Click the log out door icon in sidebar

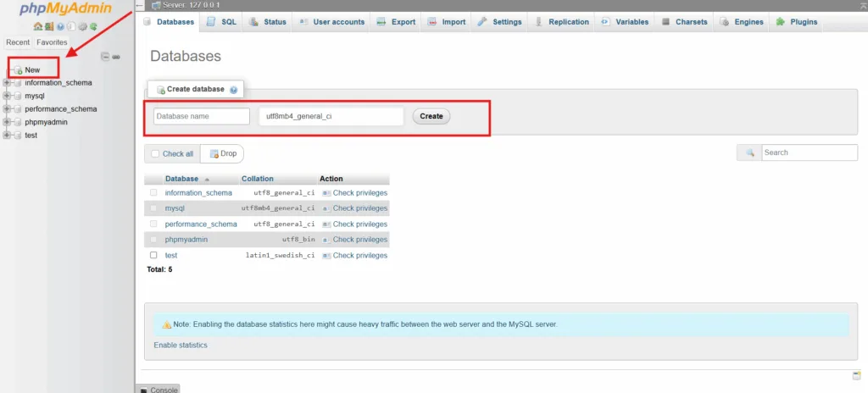pos(48,26)
